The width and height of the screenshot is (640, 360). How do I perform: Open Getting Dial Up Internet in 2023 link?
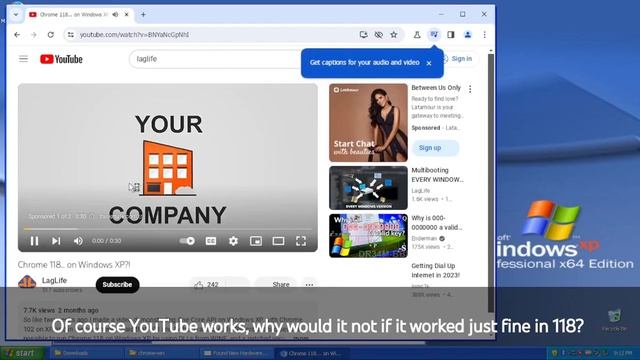tap(436, 271)
